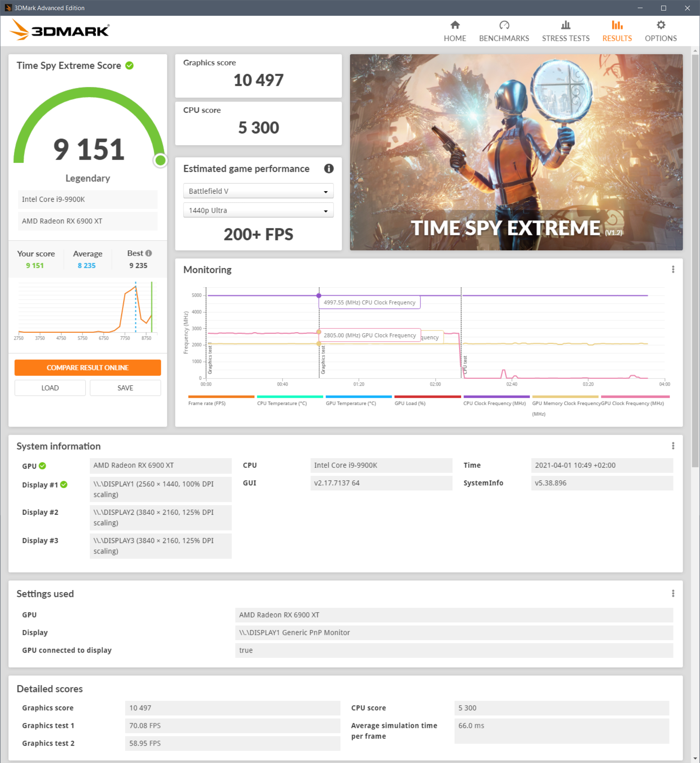This screenshot has height=763, width=700.
Task: Toggle the Frame rate (FPS) legend bar
Action: click(x=221, y=397)
